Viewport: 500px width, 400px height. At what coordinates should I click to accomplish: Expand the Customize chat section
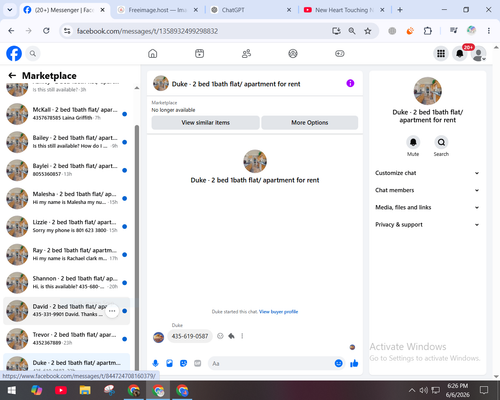coord(427,173)
